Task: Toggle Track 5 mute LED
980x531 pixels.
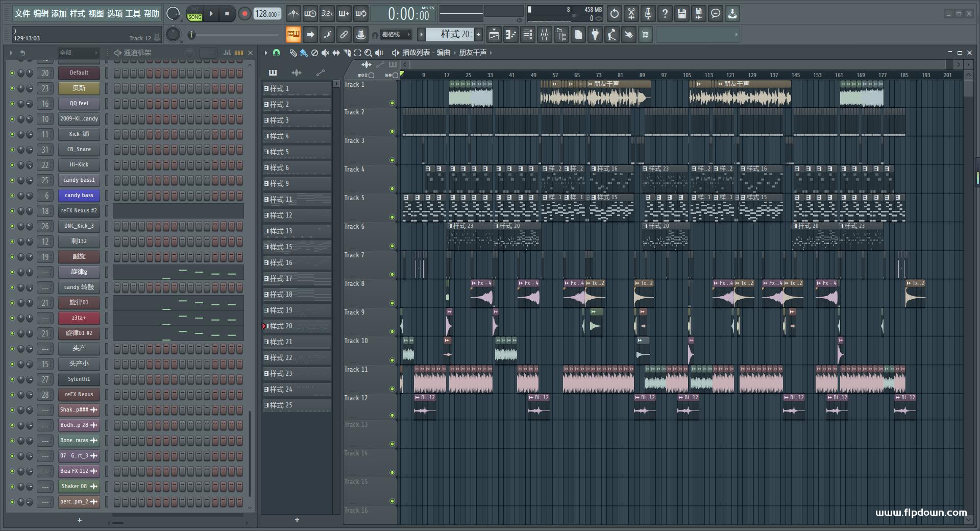Action: coord(392,218)
